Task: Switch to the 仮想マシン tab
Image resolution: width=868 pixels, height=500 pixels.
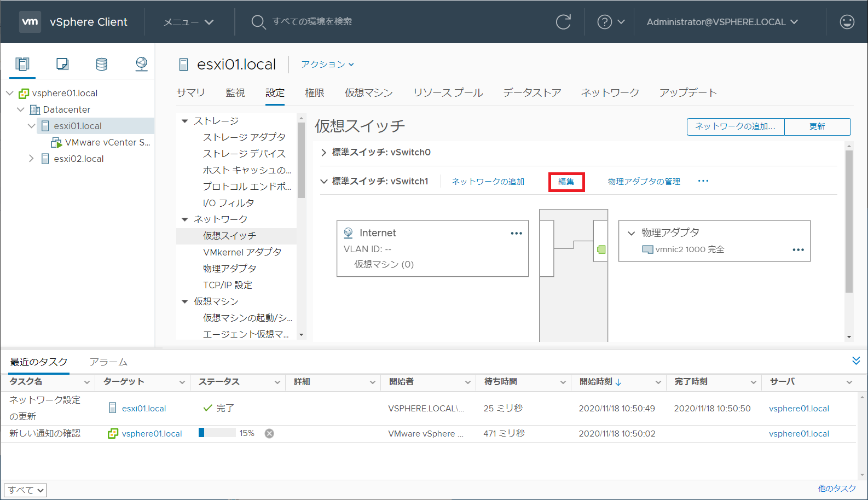Action: pos(368,92)
